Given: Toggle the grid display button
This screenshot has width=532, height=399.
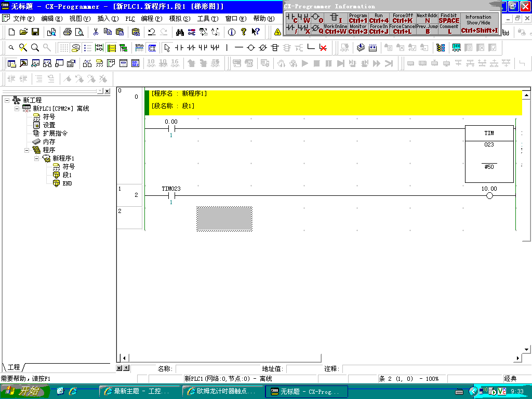Looking at the screenshot, I should 63,48.
